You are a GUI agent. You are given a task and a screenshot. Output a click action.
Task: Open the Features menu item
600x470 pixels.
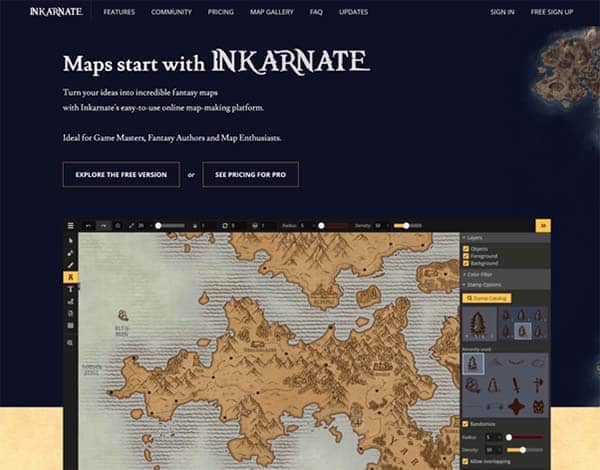coord(119,12)
